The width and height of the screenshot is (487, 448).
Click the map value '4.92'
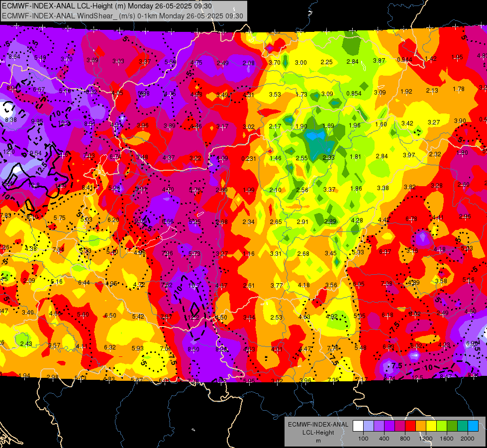[x=331, y=317]
